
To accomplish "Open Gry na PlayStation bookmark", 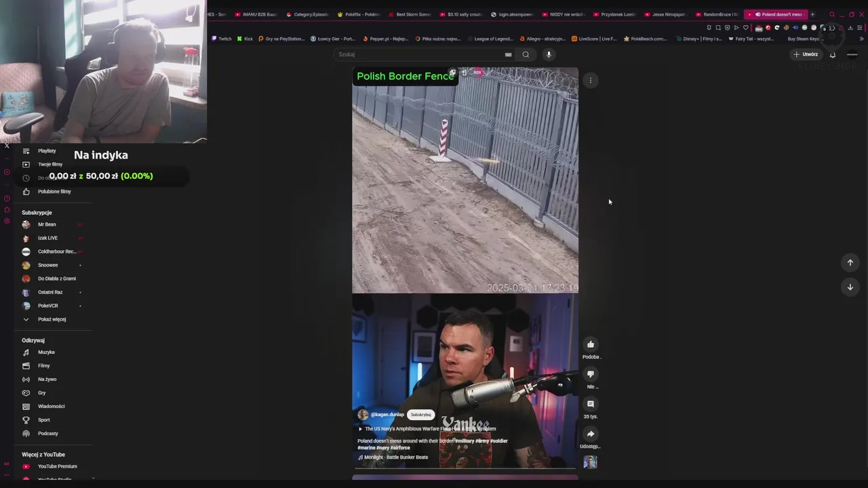I will pyautogui.click(x=281, y=39).
